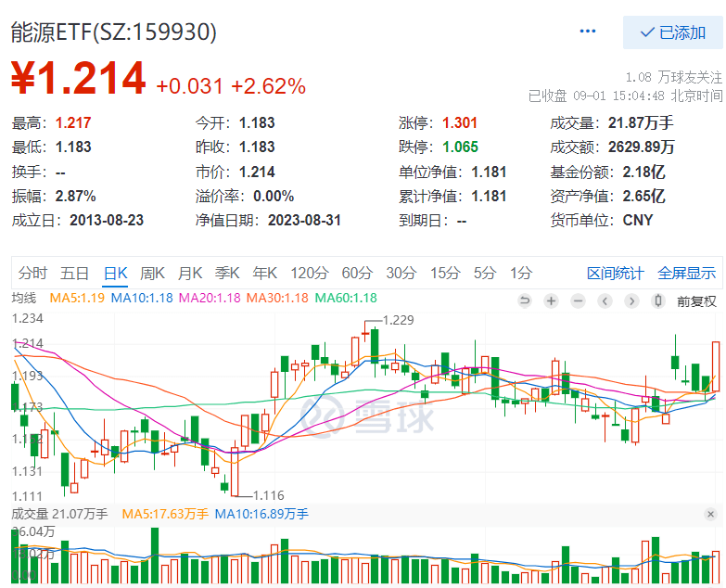
Task: Open 区间统计 range statistics
Action: (615, 273)
